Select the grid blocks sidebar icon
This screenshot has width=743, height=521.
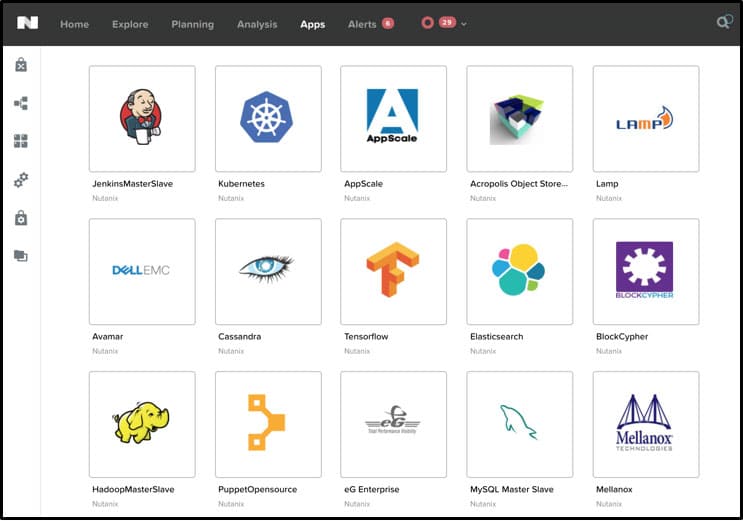[21, 142]
